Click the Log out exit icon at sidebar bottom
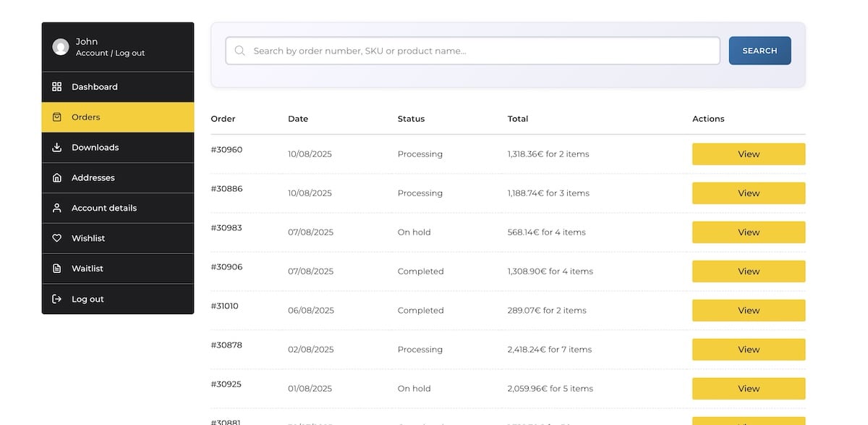The width and height of the screenshot is (868, 425). (57, 299)
